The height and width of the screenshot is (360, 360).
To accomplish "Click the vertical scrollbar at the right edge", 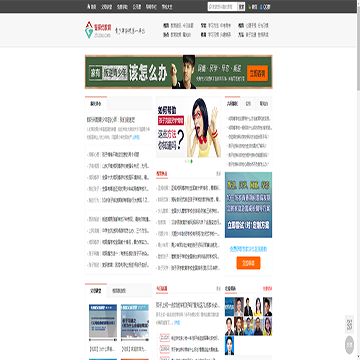I will tap(358, 45).
